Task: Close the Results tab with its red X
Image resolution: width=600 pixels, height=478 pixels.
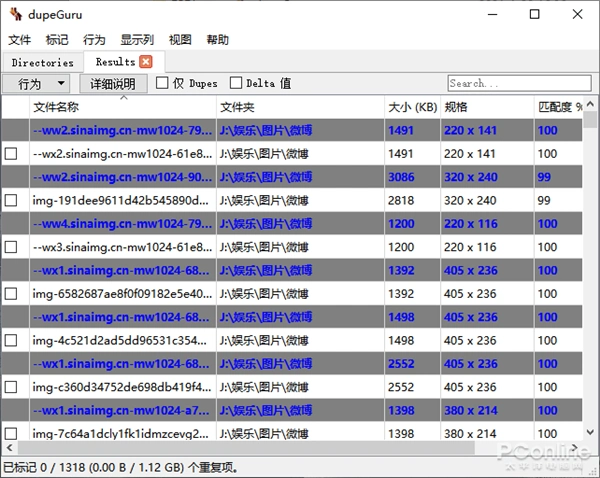Action: [145, 62]
